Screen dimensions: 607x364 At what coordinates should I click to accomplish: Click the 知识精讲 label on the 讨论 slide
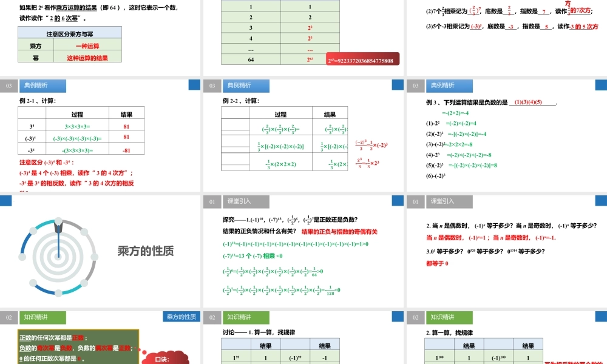[246, 317]
